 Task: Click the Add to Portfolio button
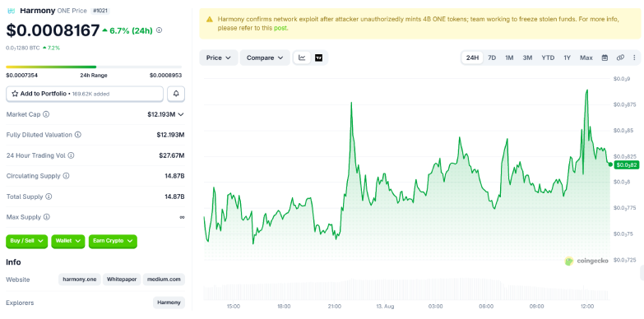click(x=85, y=94)
